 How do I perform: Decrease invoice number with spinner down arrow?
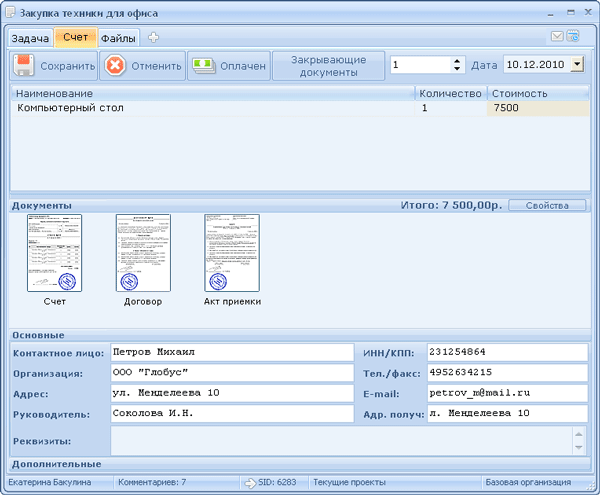coord(457,69)
